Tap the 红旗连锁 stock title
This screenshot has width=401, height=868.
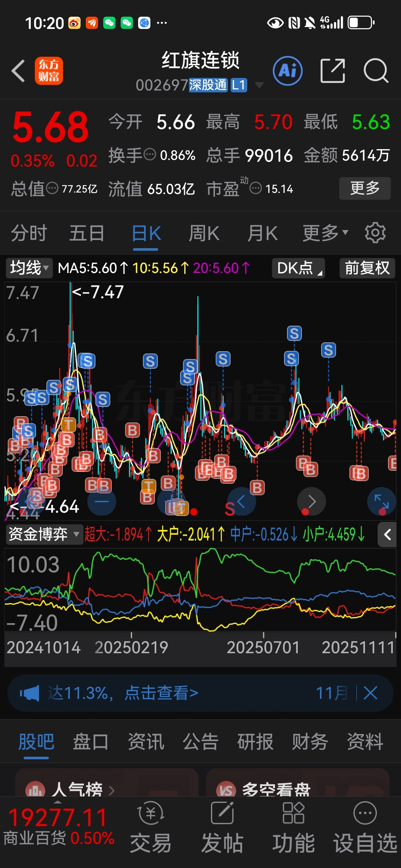pos(200,60)
